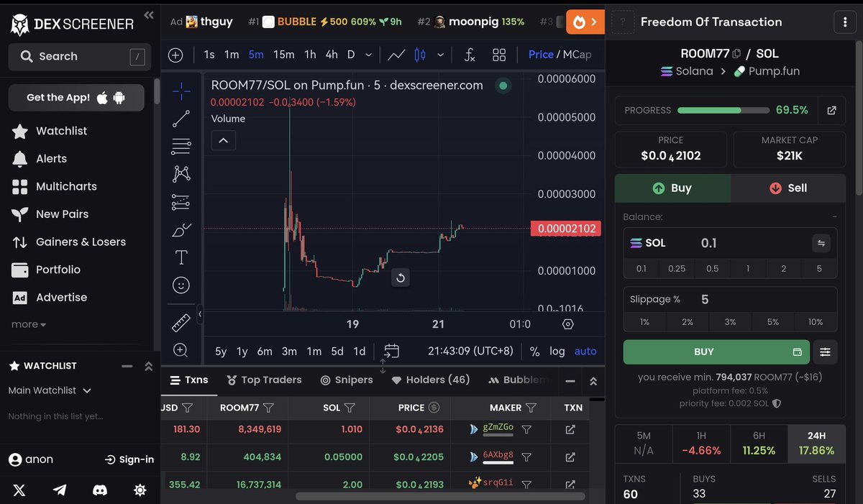Expand transactions panel double chevron
This screenshot has width=863, height=504.
593,381
